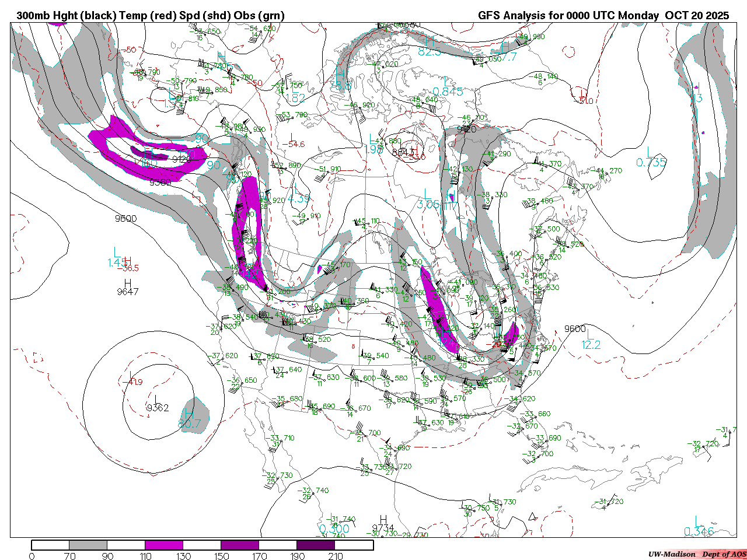Click the "70" tick on the speed legend
Screen dimensions: 747x560
(x=69, y=556)
